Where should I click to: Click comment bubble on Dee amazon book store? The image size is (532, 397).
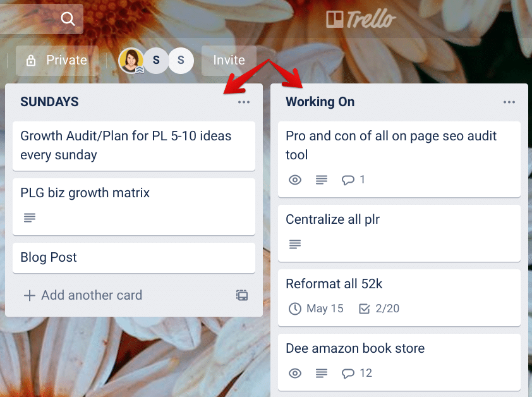coord(356,373)
